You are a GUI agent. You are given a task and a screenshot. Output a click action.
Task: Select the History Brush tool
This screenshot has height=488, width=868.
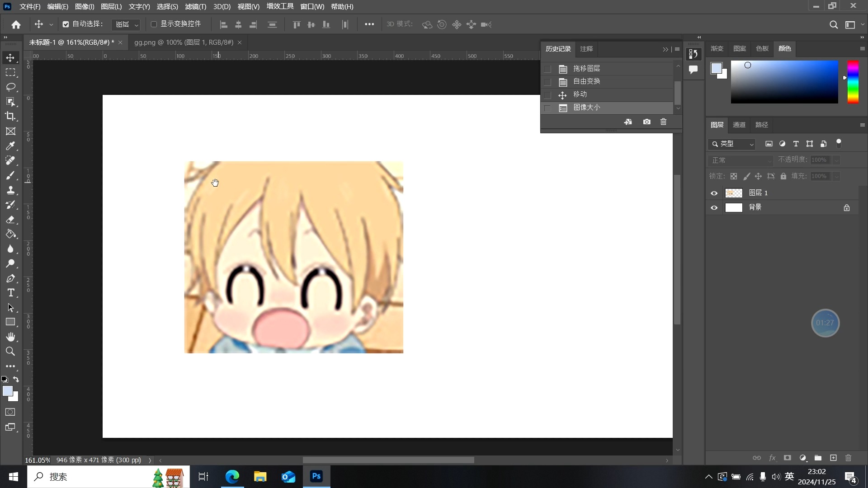(x=10, y=205)
